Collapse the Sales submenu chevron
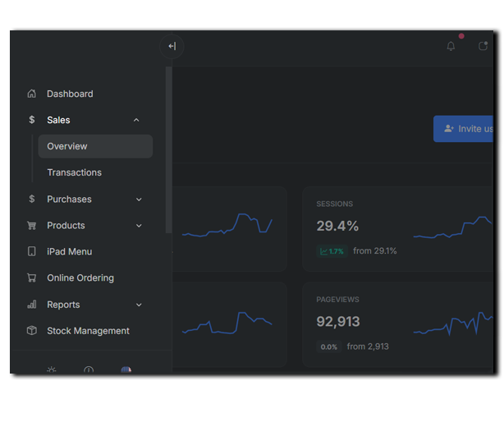The width and height of the screenshot is (504, 422). 136,121
